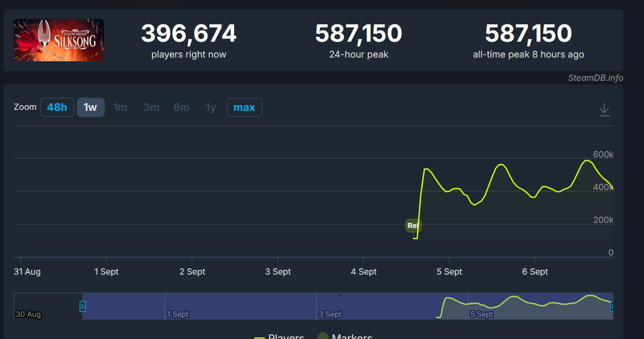Toggle the Markers legend series
Viewport: 644px width, 339px height.
pos(344,337)
